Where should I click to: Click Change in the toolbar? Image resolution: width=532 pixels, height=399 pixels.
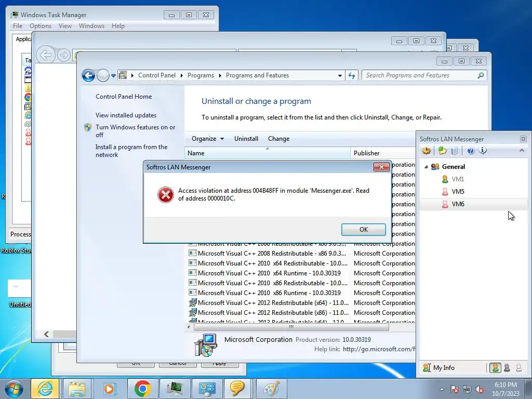[x=278, y=139]
